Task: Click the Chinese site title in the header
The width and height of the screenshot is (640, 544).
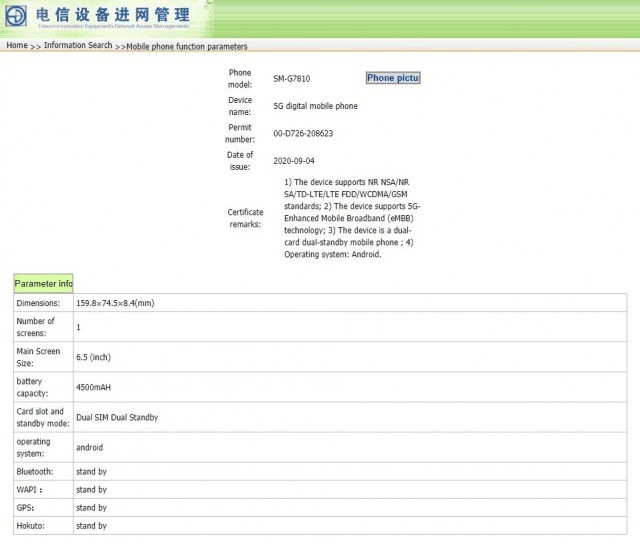Action: click(x=112, y=14)
